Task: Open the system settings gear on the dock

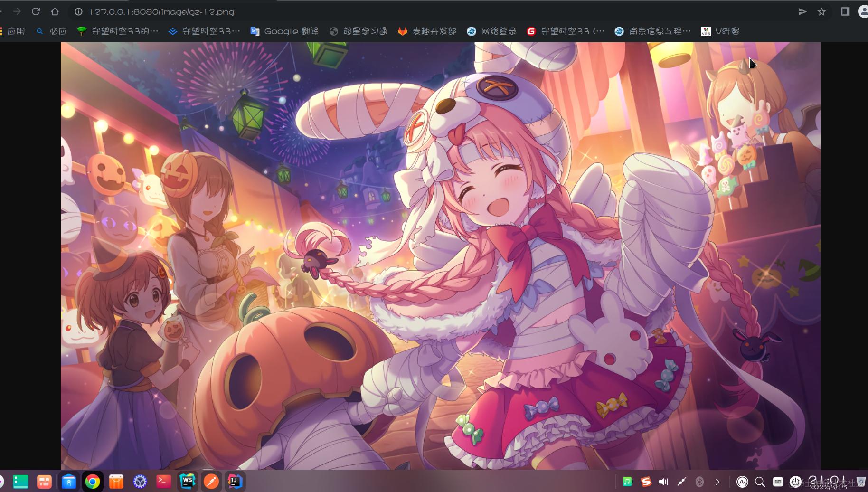Action: coord(140,481)
